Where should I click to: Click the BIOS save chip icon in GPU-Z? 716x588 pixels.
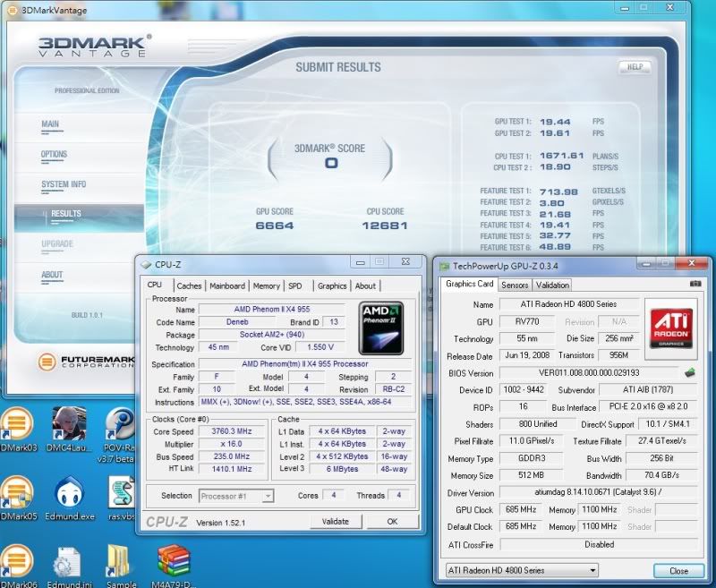tap(690, 373)
